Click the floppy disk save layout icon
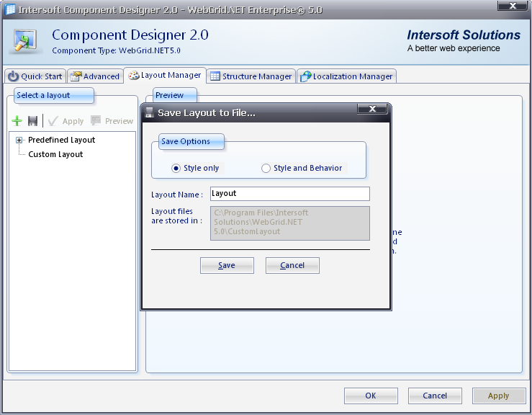This screenshot has width=532, height=415. 32,121
